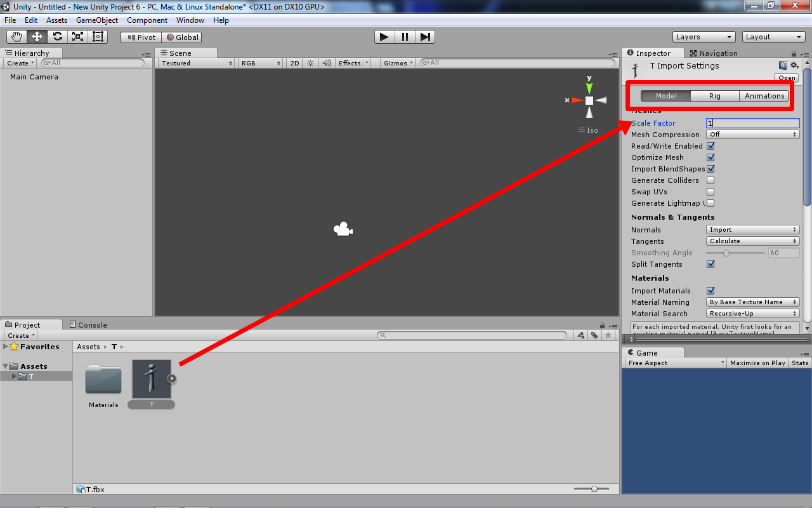Image resolution: width=812 pixels, height=508 pixels.
Task: Enable the Generate Colliders checkbox
Action: coord(710,180)
